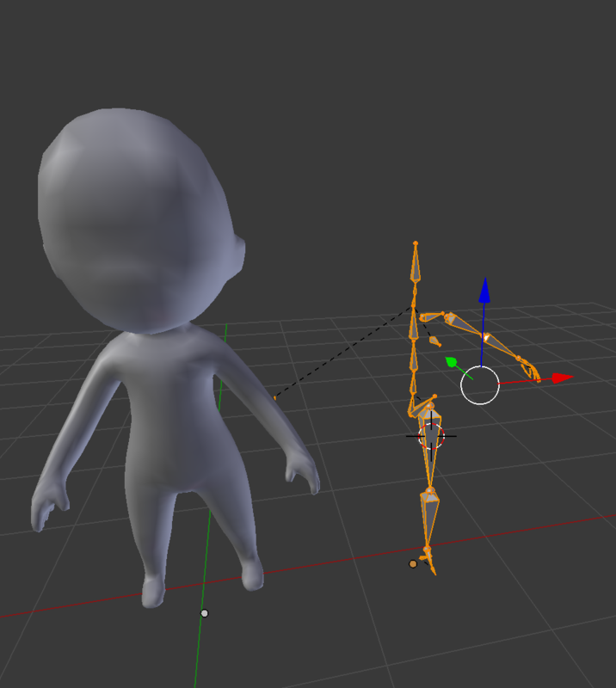The image size is (616, 688).
Task: Select the small detached bone below the shoulder
Action: coord(435,341)
